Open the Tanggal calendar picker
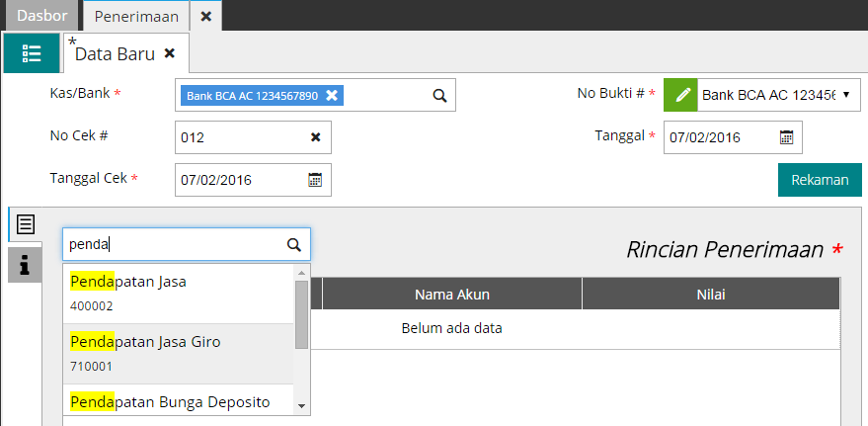This screenshot has height=426, width=868. click(x=786, y=137)
